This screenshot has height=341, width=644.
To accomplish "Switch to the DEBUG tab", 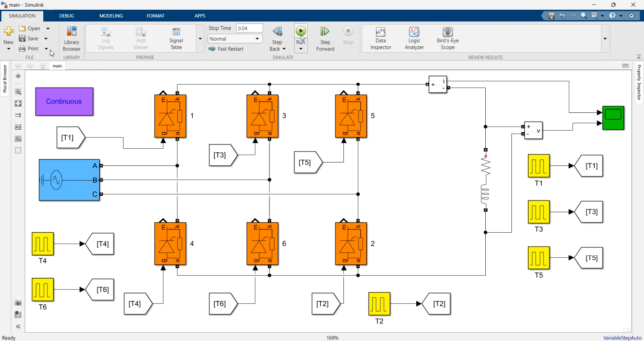I will coord(67,16).
